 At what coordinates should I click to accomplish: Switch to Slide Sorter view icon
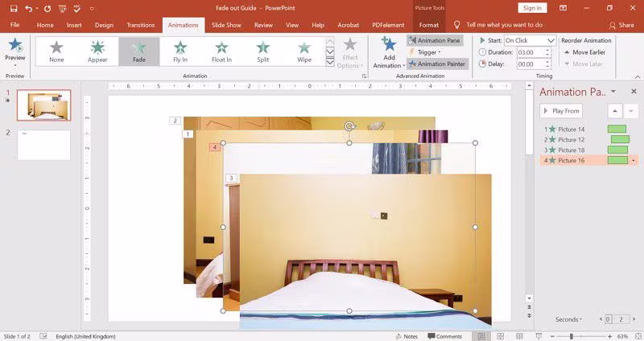point(500,336)
